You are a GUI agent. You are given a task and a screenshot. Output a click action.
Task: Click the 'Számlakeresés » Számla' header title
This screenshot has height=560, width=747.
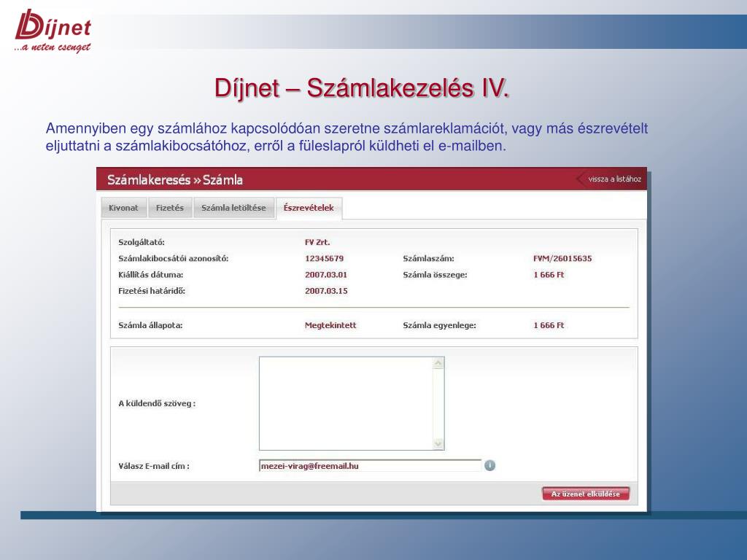[175, 179]
